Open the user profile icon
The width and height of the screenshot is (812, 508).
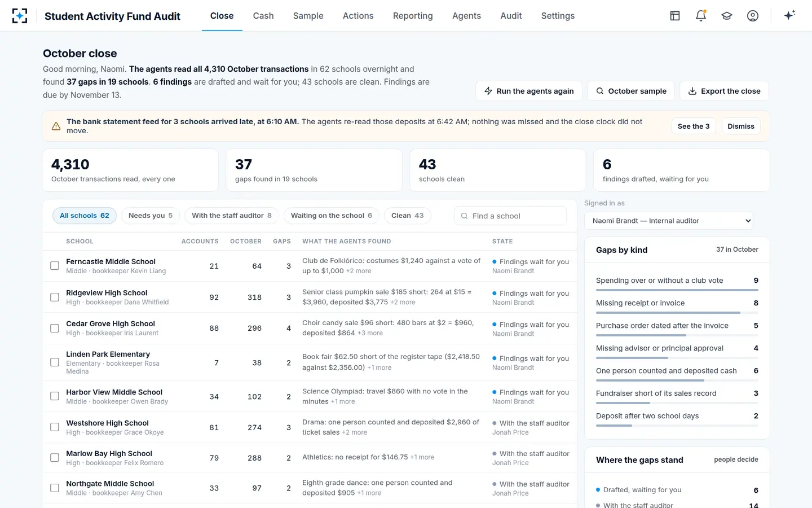pyautogui.click(x=753, y=16)
